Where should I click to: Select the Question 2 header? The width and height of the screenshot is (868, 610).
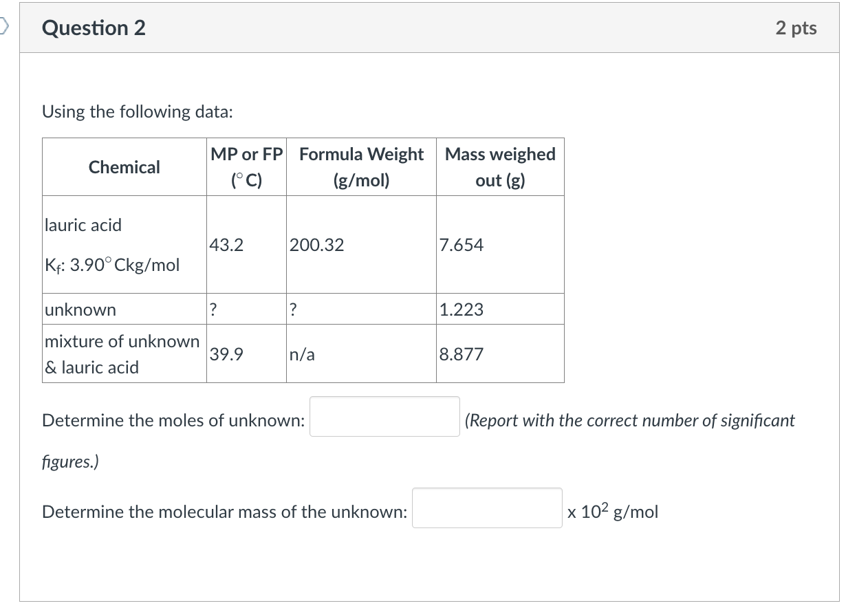pos(93,28)
